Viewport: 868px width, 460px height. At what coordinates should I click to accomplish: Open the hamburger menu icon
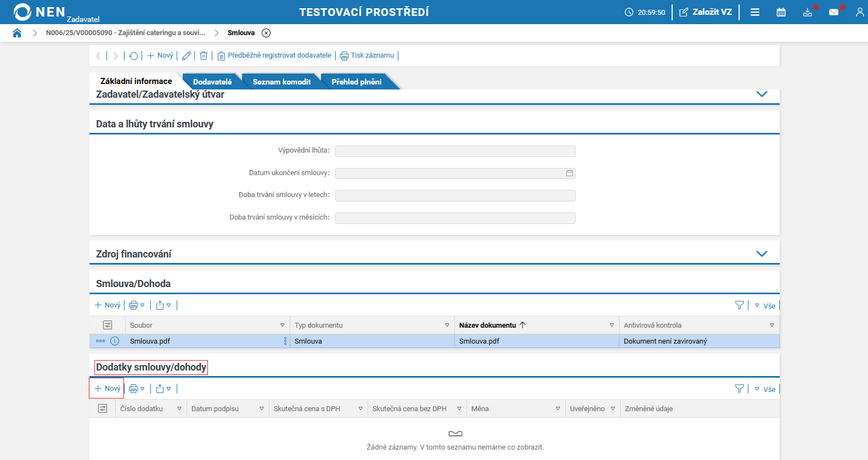(755, 12)
